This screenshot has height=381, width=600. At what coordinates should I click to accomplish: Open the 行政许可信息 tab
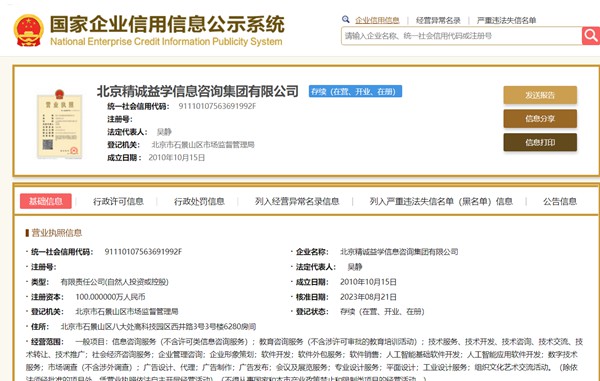pos(118,201)
